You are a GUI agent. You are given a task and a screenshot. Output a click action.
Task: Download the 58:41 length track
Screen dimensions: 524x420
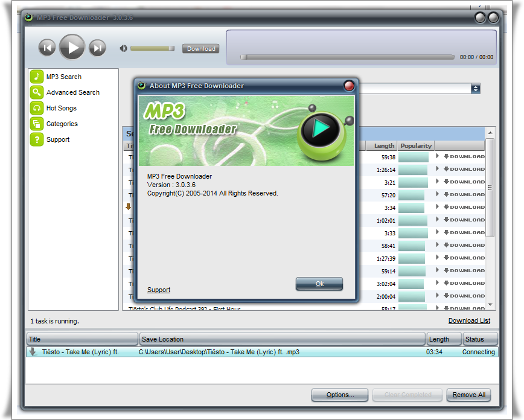click(464, 245)
